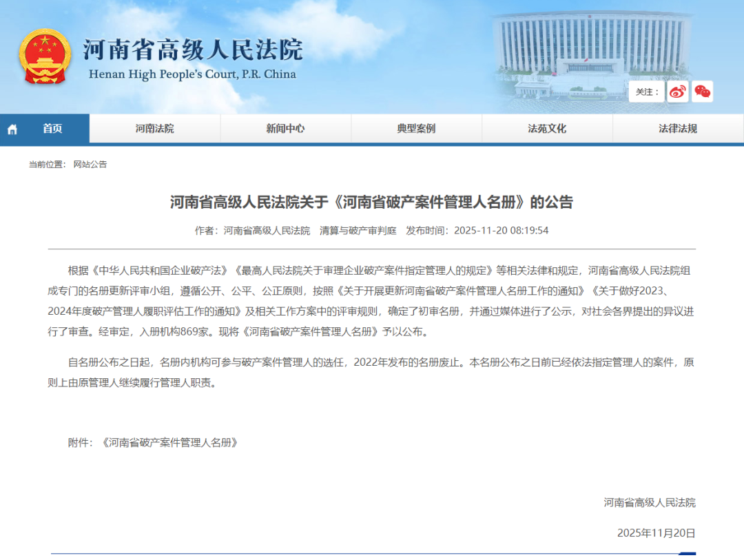
Task: Select the 首页 navigation tab
Action: (52, 128)
